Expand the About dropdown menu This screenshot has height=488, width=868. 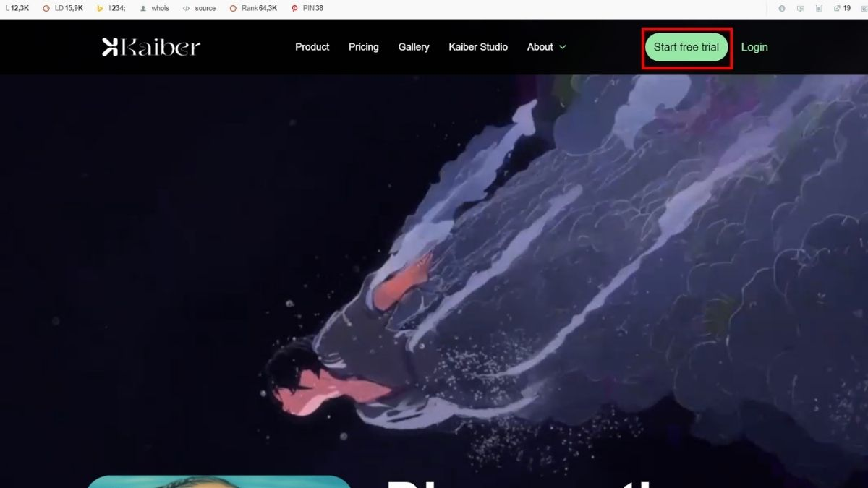coord(540,47)
